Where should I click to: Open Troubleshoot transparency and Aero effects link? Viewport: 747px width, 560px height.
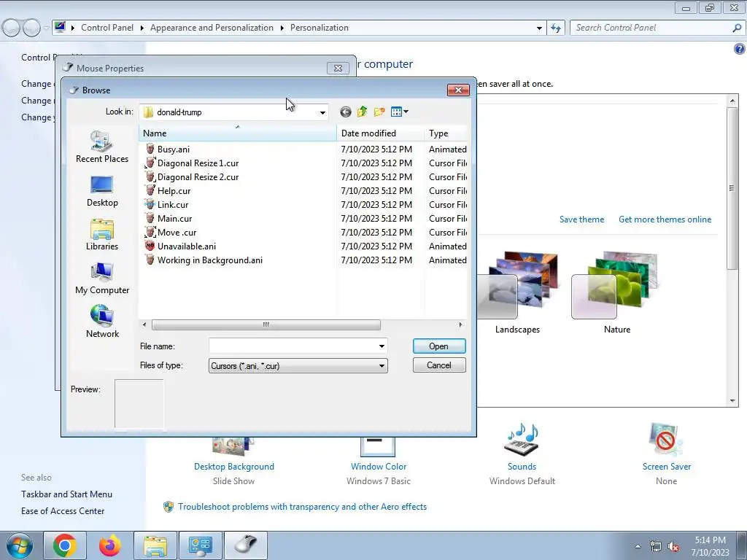click(302, 507)
